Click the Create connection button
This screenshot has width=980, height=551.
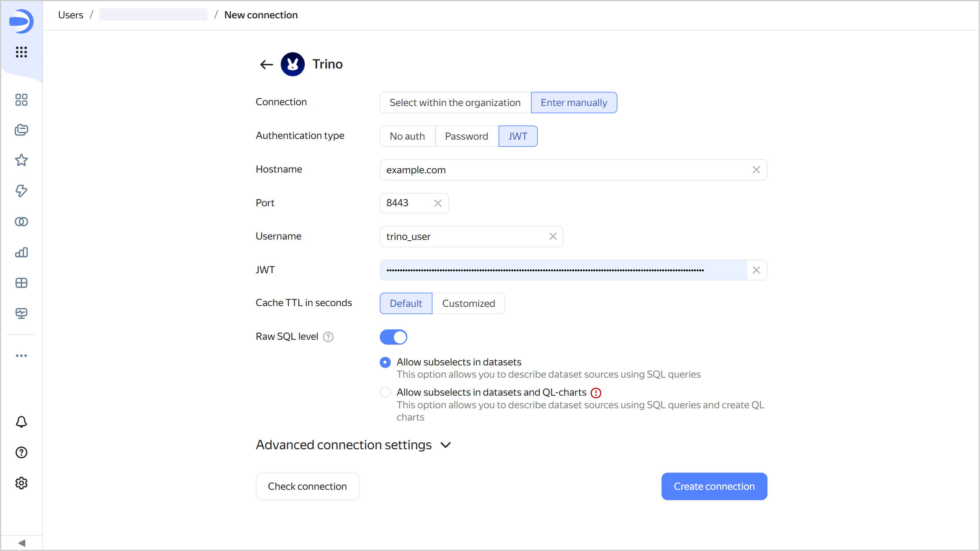714,486
